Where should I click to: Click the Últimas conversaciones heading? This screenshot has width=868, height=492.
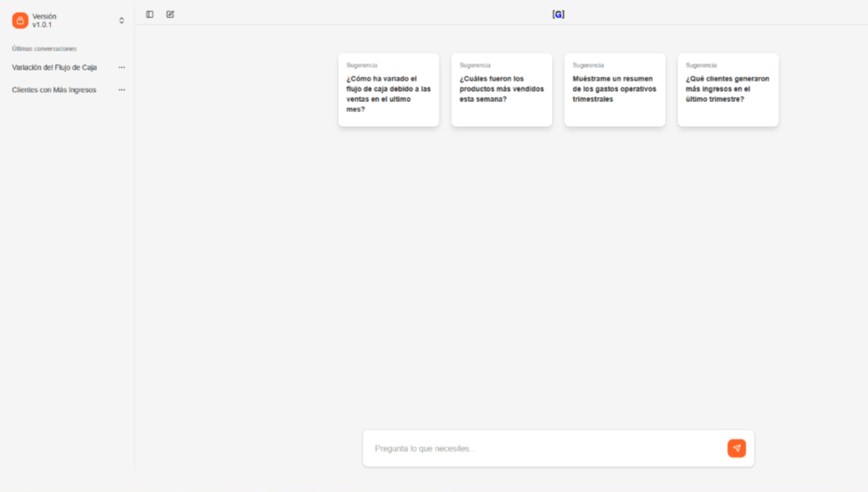pyautogui.click(x=44, y=48)
